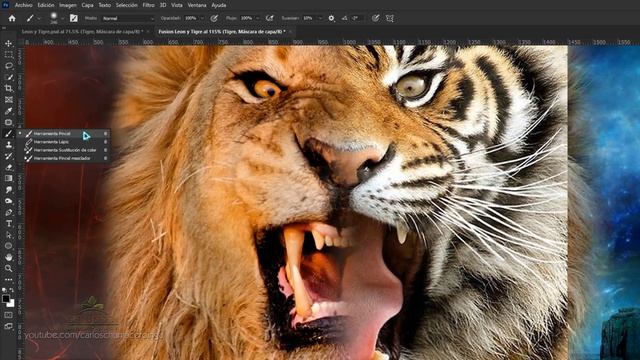Open the Texto menu
Image resolution: width=640 pixels, height=360 pixels.
(x=104, y=5)
